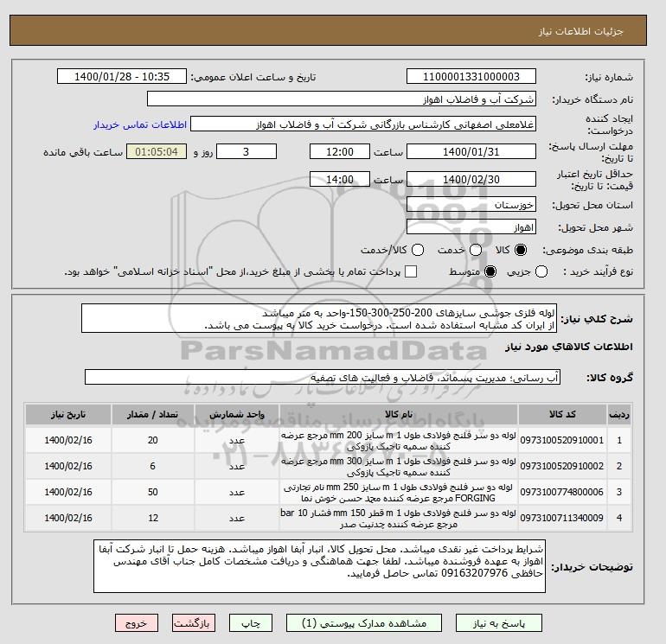666x644 pixels.
Task: Click item code 0973100711340009
Action: point(562,518)
